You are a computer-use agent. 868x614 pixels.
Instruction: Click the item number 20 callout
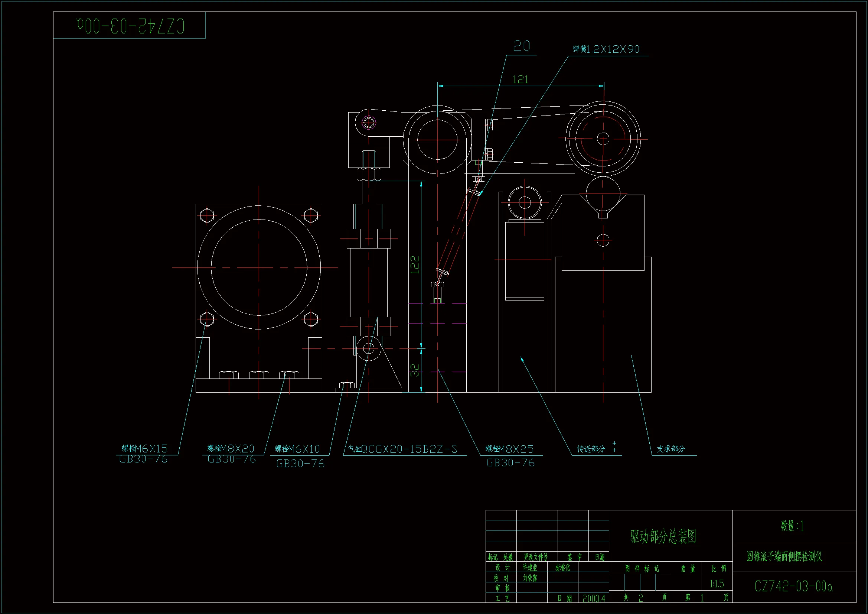tap(521, 46)
